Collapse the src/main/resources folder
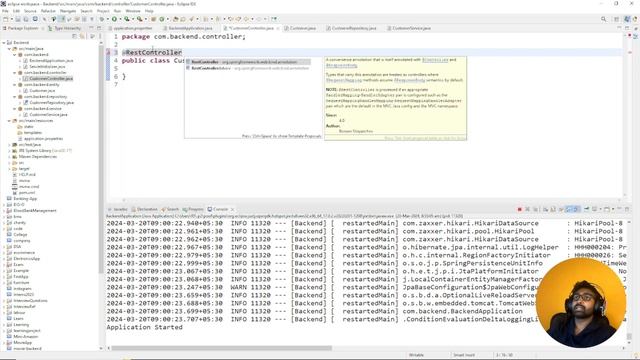Screen dimensions: 640x360 tap(9, 121)
